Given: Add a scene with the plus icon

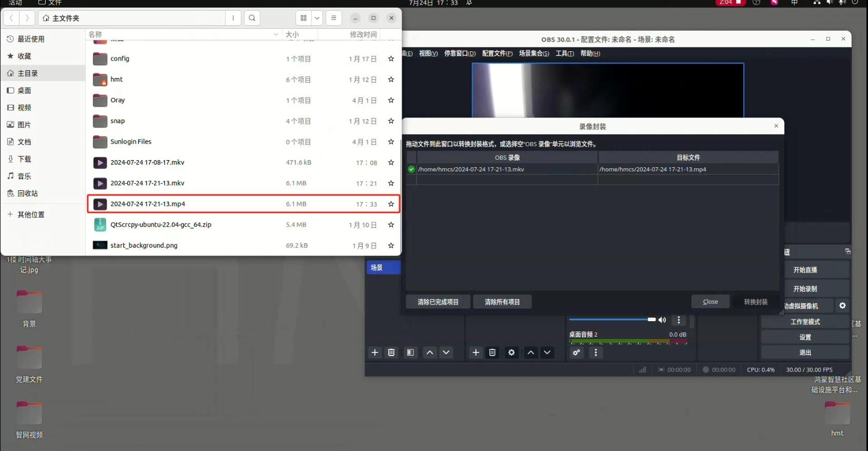Looking at the screenshot, I should [x=375, y=352].
